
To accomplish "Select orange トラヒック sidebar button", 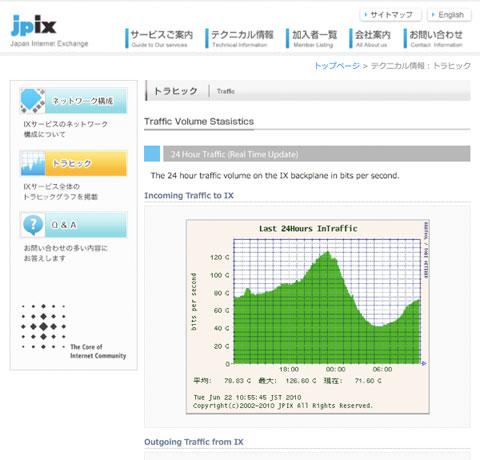I will (74, 163).
